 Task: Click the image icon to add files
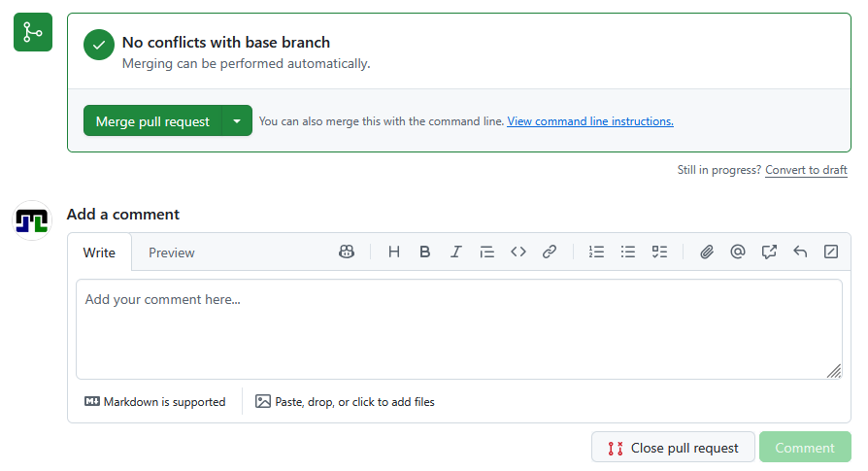(263, 401)
